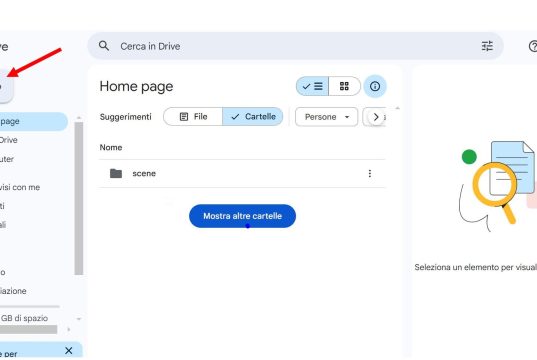This screenshot has width=537, height=360.
Task: Focus the Cerca in Drive search field
Action: point(295,46)
